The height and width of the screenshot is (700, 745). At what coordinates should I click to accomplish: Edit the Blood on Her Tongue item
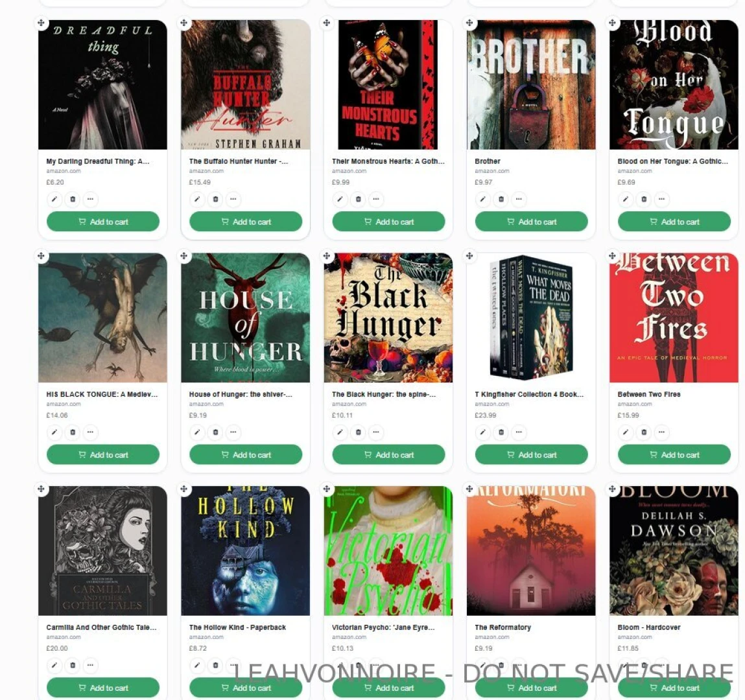626,199
